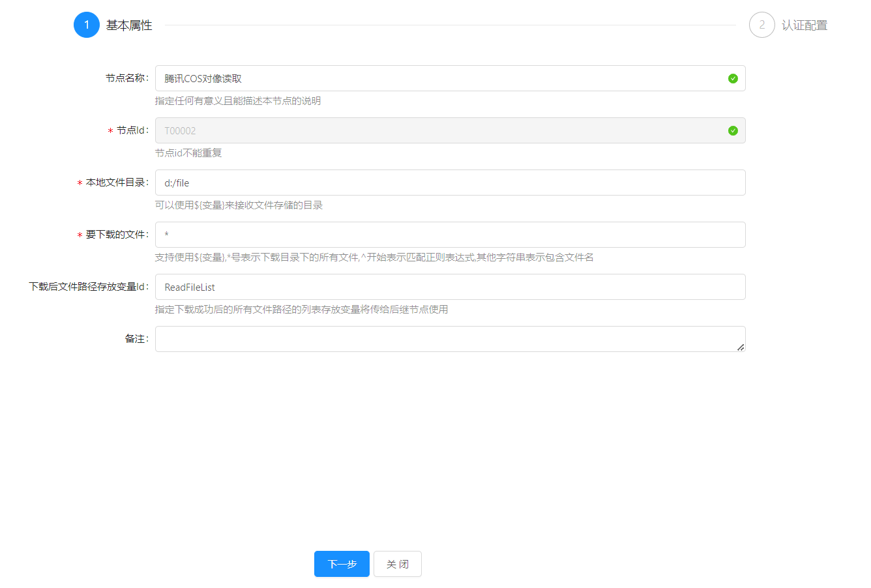The image size is (871, 588).
Task: Switch to 认证配置 step label
Action: 804,25
